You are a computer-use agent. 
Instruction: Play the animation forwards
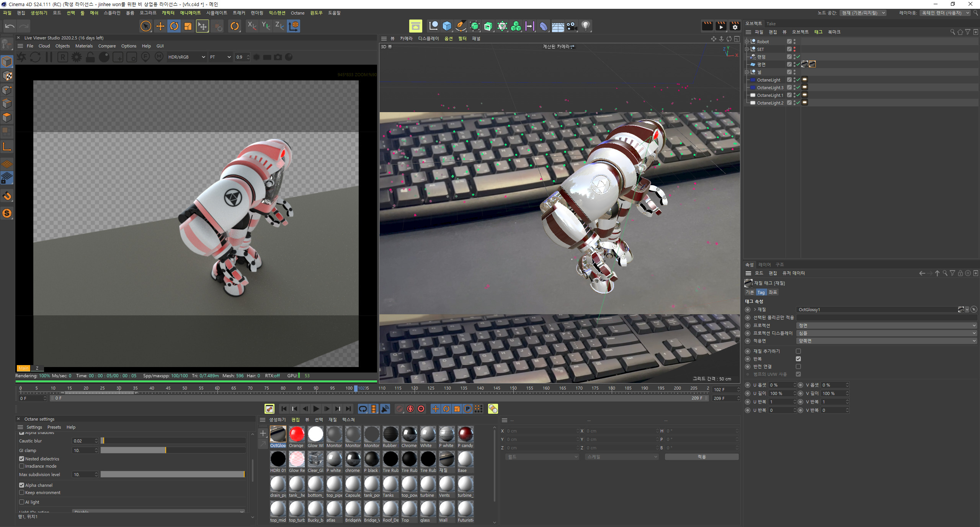(316, 409)
